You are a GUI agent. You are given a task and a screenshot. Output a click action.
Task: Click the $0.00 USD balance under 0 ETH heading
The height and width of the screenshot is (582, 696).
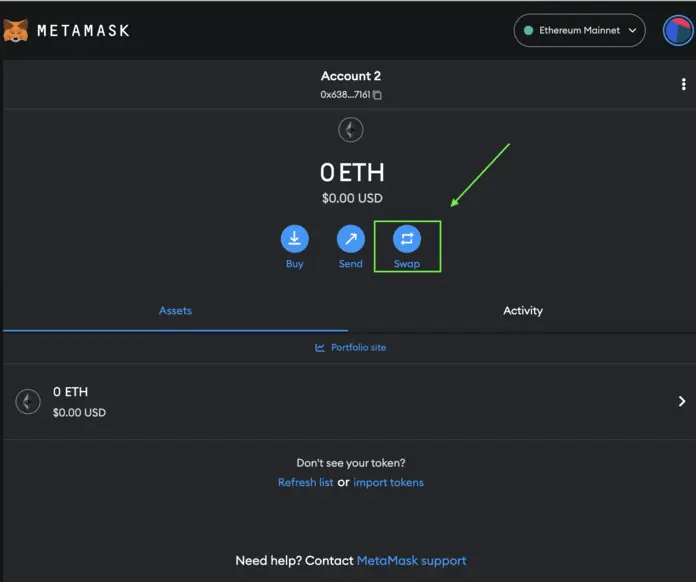click(352, 198)
